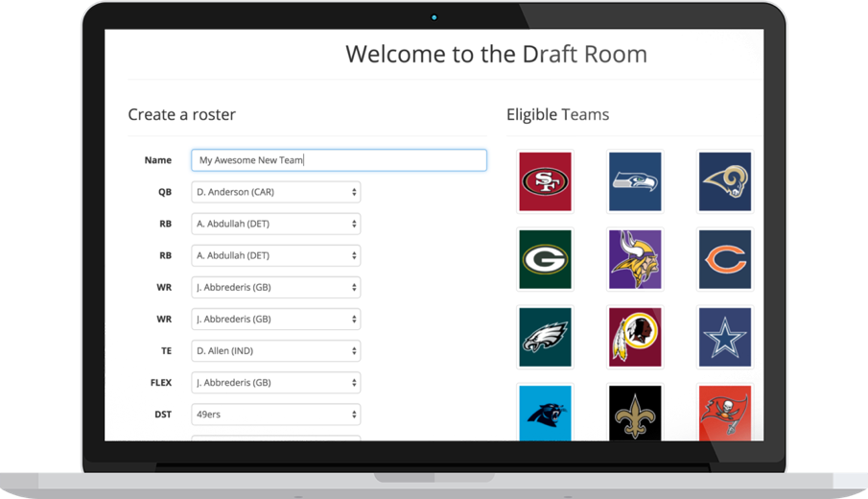Expand the first RB dropdown

pyautogui.click(x=276, y=224)
